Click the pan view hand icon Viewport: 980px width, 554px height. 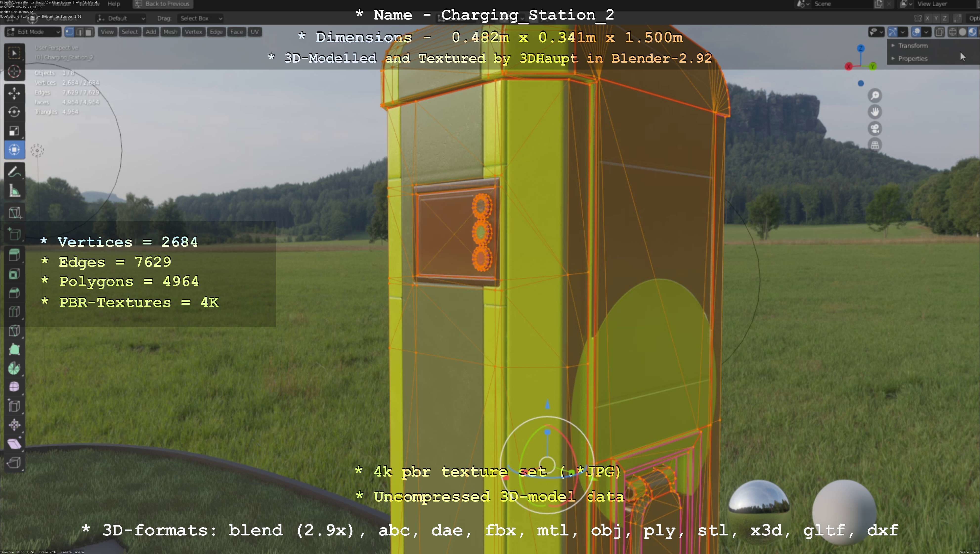(875, 112)
